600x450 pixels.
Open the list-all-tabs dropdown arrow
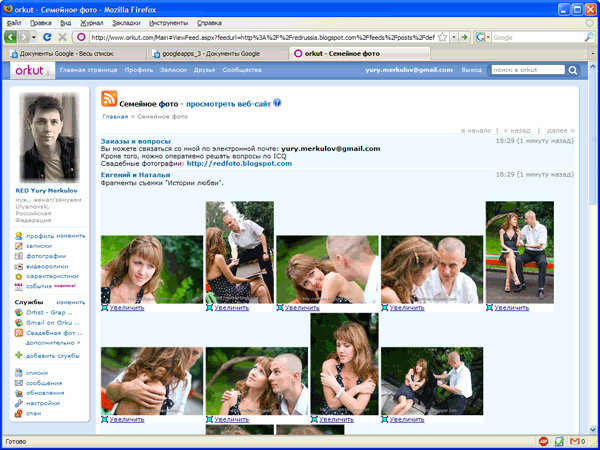tap(593, 54)
